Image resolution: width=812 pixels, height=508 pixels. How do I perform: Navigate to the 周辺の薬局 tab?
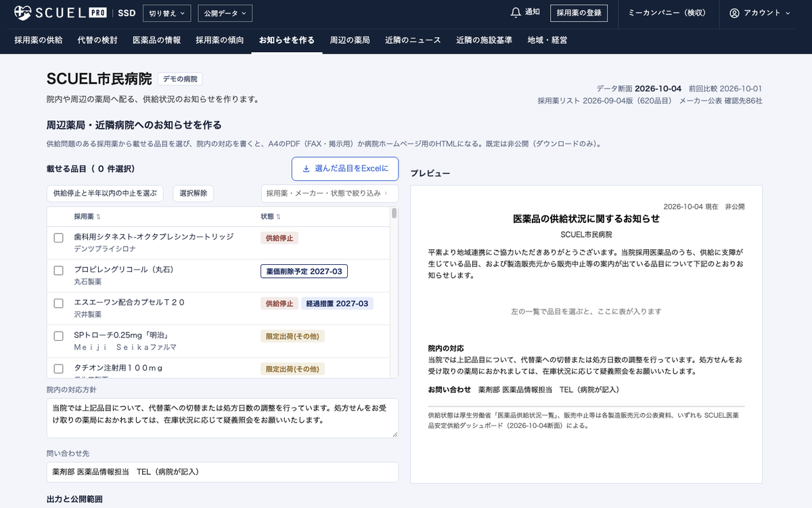350,40
